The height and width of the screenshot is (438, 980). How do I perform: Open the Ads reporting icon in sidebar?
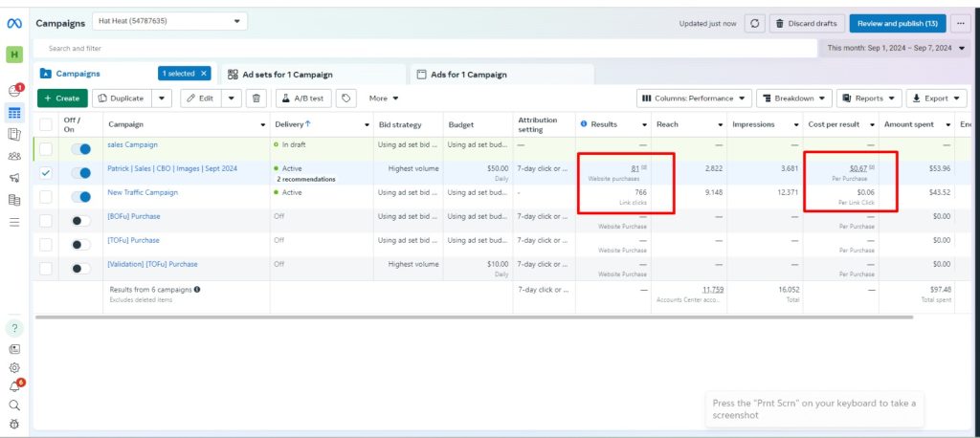[x=14, y=134]
